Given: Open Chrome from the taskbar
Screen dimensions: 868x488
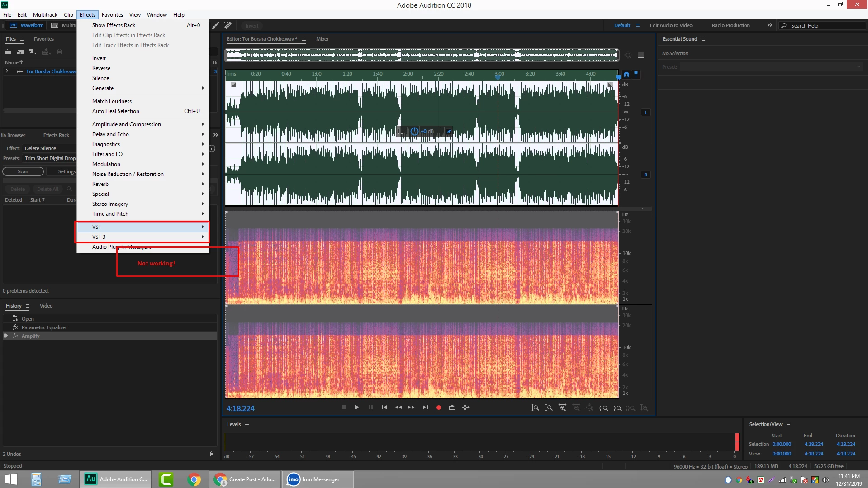Looking at the screenshot, I should tap(194, 479).
